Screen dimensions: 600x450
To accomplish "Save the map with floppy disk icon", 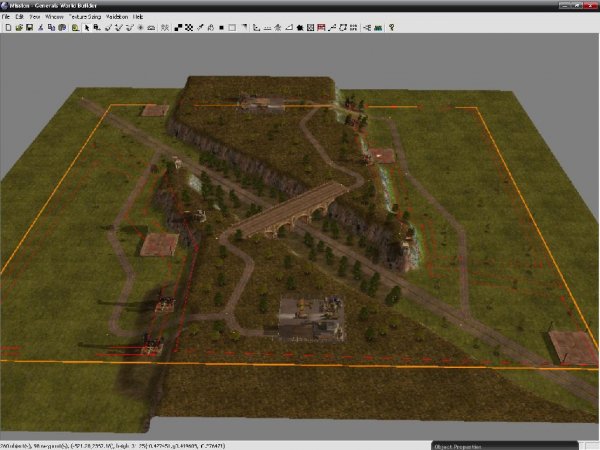I will pyautogui.click(x=28, y=27).
